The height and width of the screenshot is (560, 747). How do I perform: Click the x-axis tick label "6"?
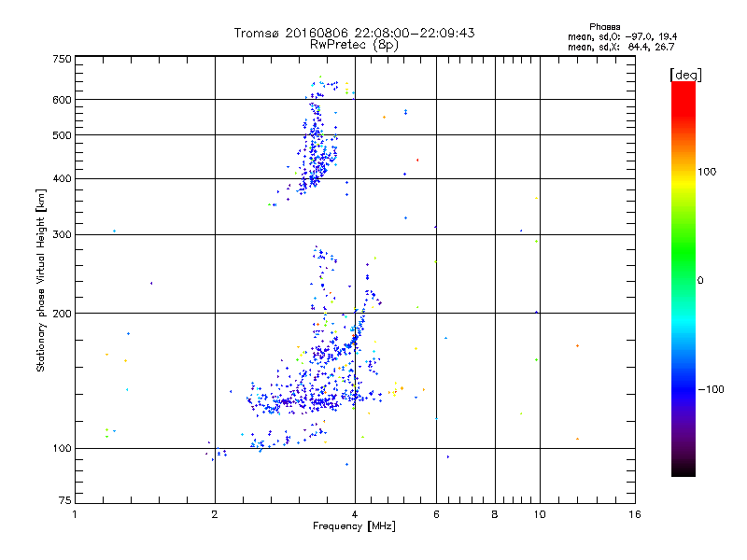click(436, 514)
